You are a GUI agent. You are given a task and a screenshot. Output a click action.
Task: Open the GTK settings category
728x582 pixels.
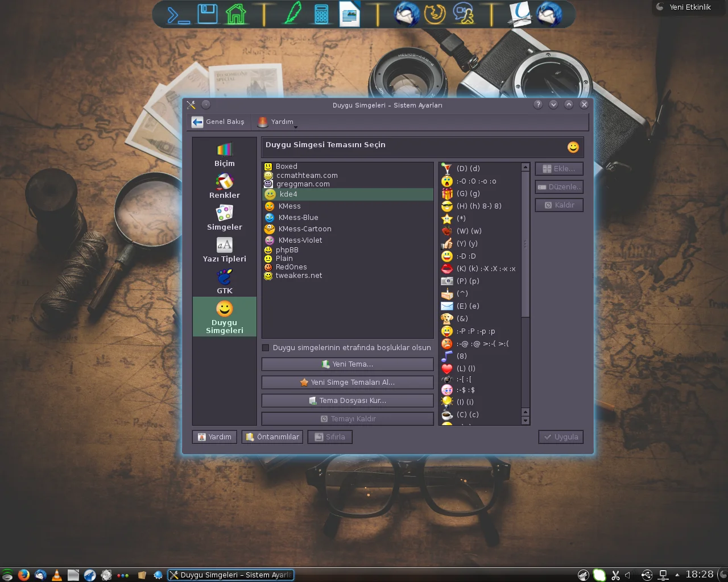tap(224, 281)
